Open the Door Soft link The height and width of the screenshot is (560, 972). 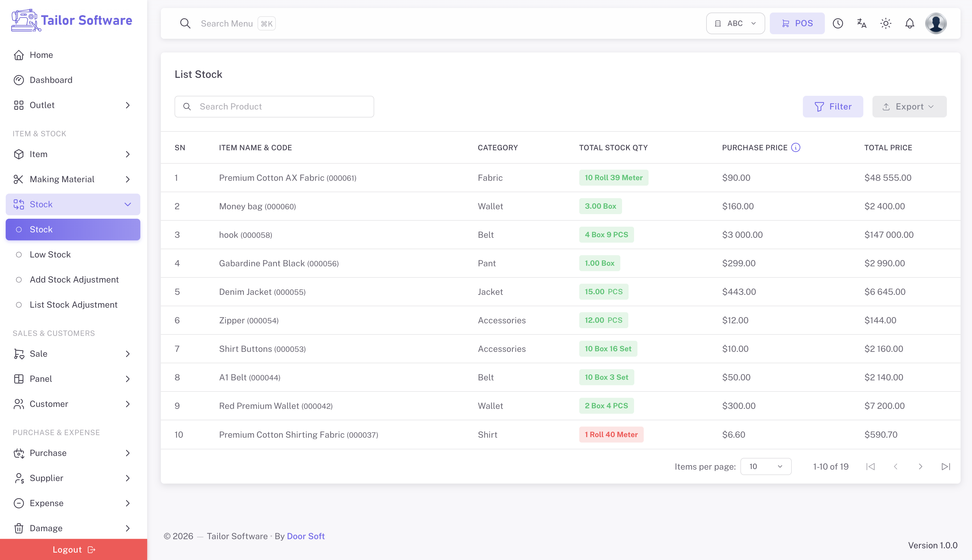306,536
